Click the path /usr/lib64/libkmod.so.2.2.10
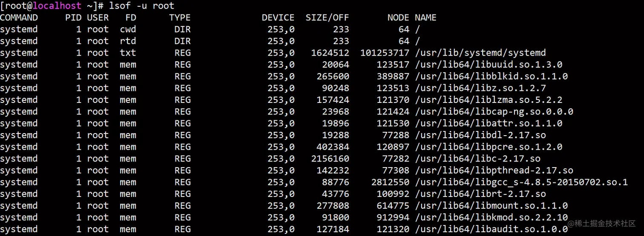This screenshot has height=236, width=644. (491, 217)
